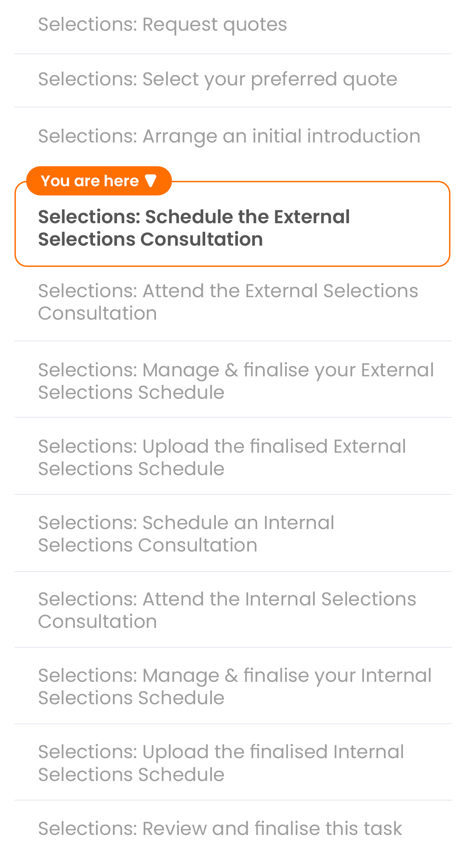This screenshot has width=464, height=868.
Task: Go to 'Attend the Internal Selections Consultation'
Action: [x=227, y=610]
